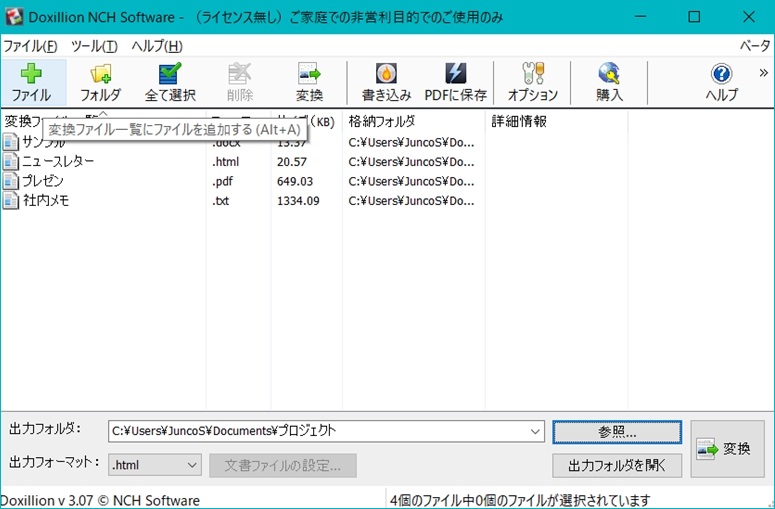Click the サンプル file document icon

[10, 142]
